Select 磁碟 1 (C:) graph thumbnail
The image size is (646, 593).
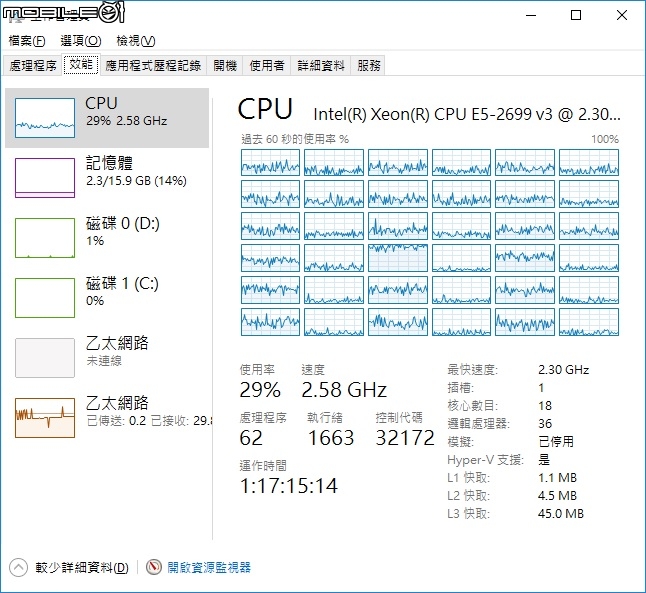click(x=45, y=298)
